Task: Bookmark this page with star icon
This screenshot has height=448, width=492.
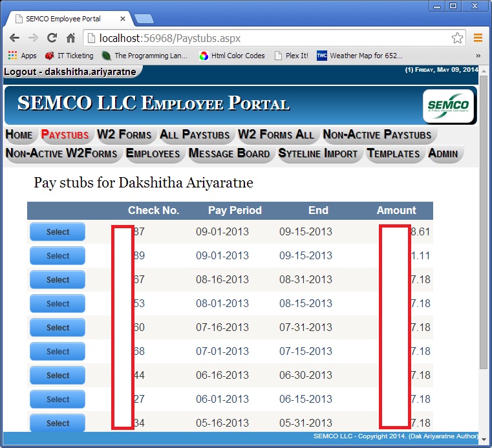Action: pos(457,38)
